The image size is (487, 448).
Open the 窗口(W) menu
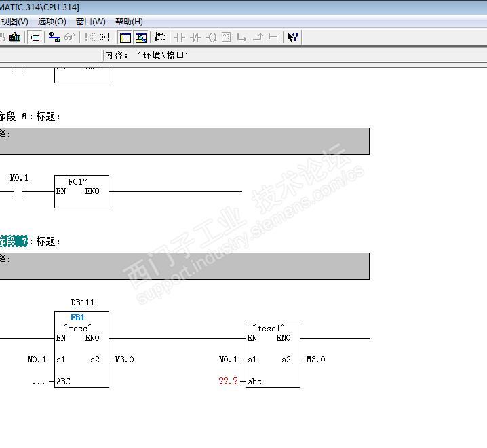(91, 22)
